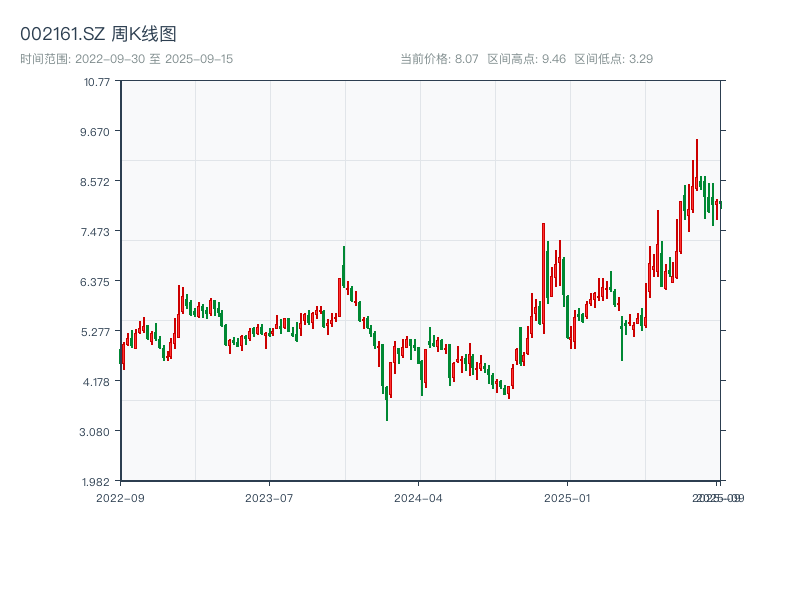Click the 2022-09 x-axis date label

pos(120,497)
